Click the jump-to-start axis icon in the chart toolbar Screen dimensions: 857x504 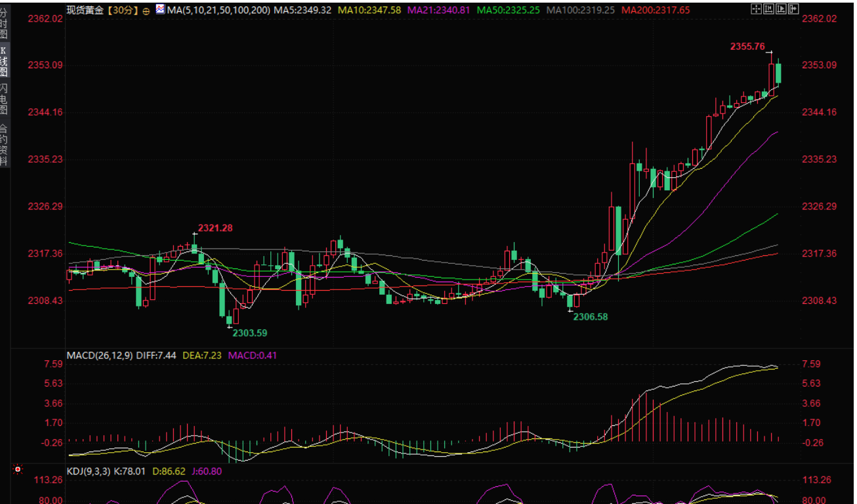(x=768, y=9)
